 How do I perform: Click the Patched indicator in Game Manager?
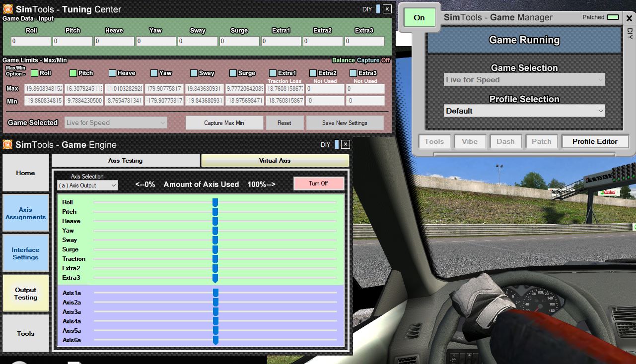pyautogui.click(x=613, y=17)
